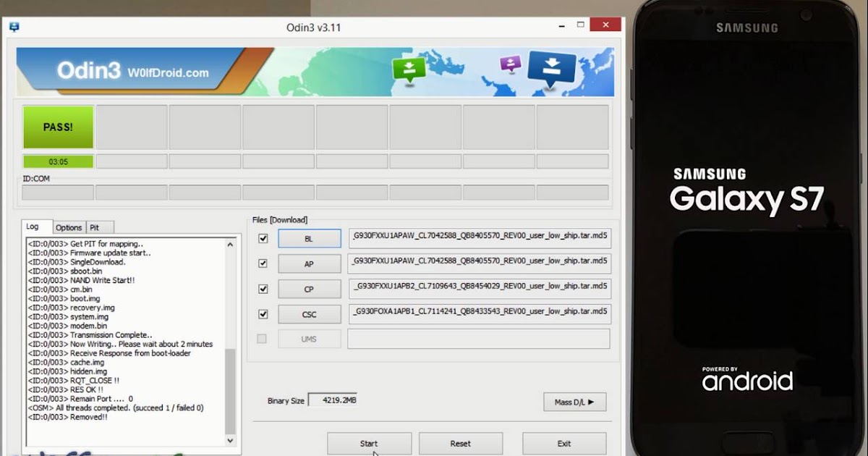The height and width of the screenshot is (456, 868).
Task: Click the first ID:COM port box
Action: (58, 193)
